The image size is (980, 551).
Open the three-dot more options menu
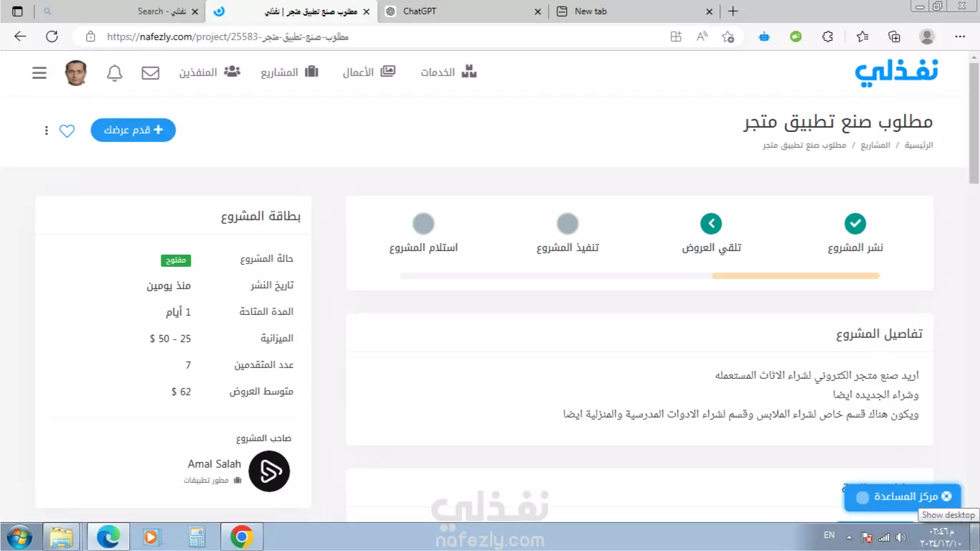[47, 131]
